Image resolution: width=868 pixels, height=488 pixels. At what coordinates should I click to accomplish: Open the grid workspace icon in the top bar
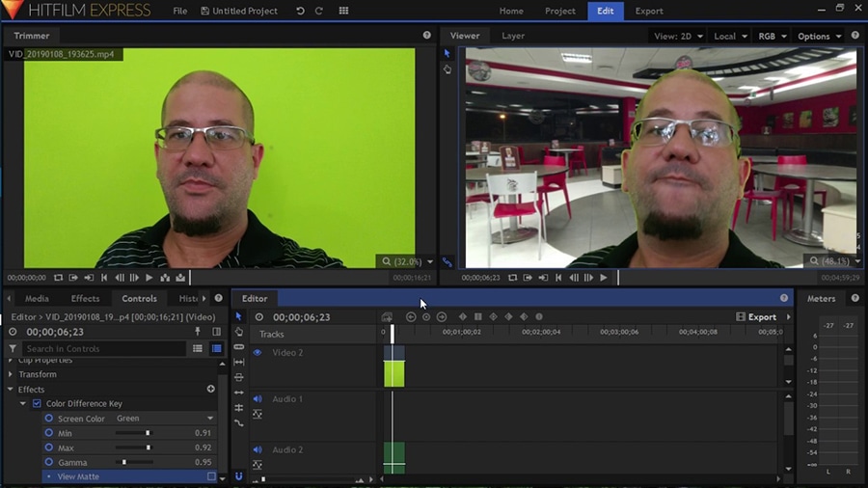click(344, 11)
